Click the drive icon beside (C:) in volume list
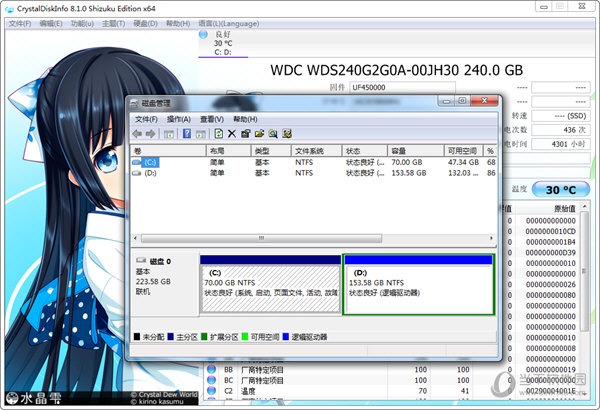The width and height of the screenshot is (600, 410). [x=136, y=162]
